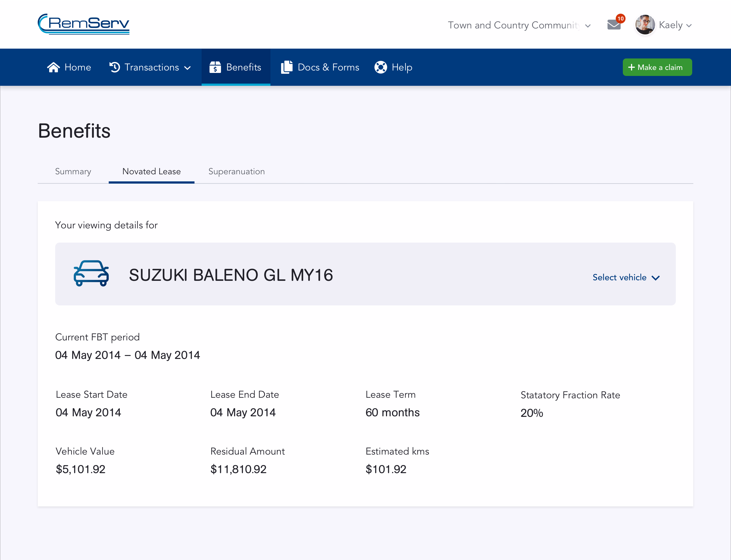Click the Help navigation link

402,67
